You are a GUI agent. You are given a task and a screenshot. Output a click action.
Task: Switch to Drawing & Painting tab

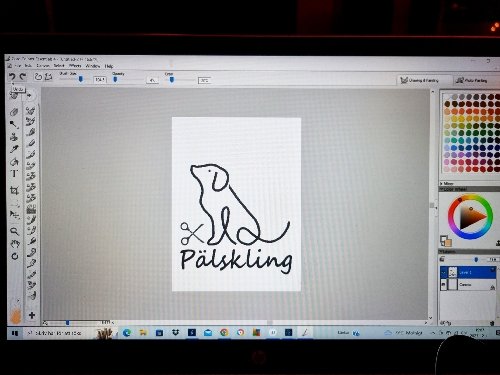(x=420, y=80)
